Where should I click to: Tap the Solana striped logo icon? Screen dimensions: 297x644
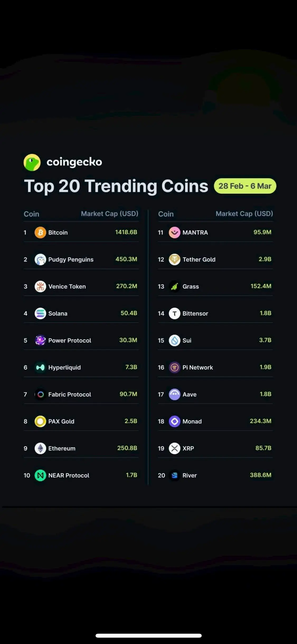point(40,314)
